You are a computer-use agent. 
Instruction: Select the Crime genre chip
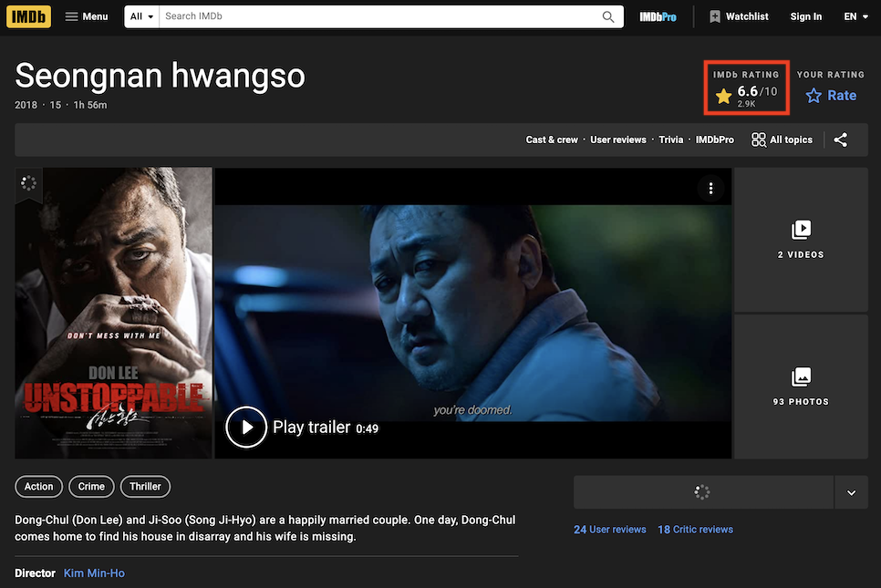click(91, 486)
